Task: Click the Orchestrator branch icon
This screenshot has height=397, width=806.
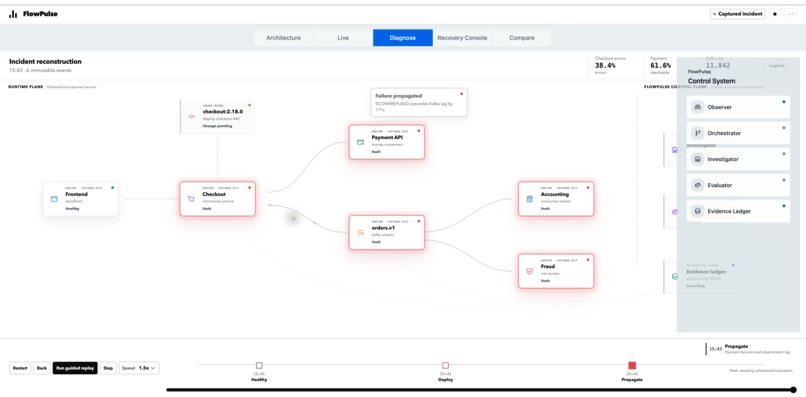Action: (698, 133)
